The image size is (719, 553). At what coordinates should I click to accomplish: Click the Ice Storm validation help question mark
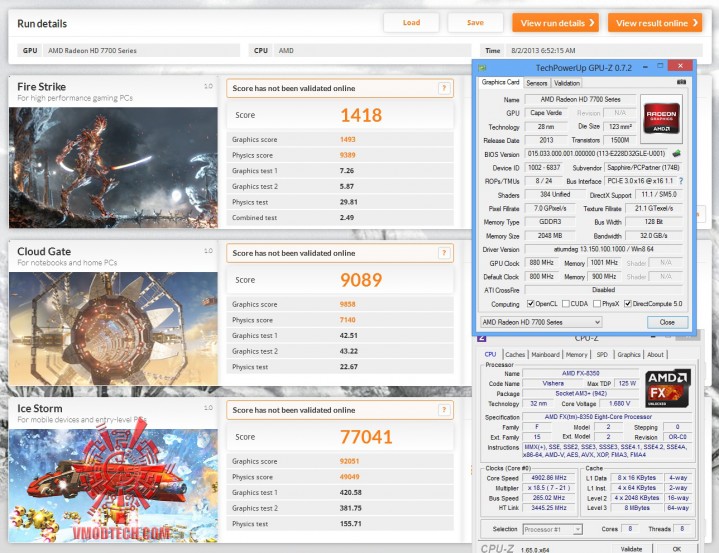pos(444,410)
